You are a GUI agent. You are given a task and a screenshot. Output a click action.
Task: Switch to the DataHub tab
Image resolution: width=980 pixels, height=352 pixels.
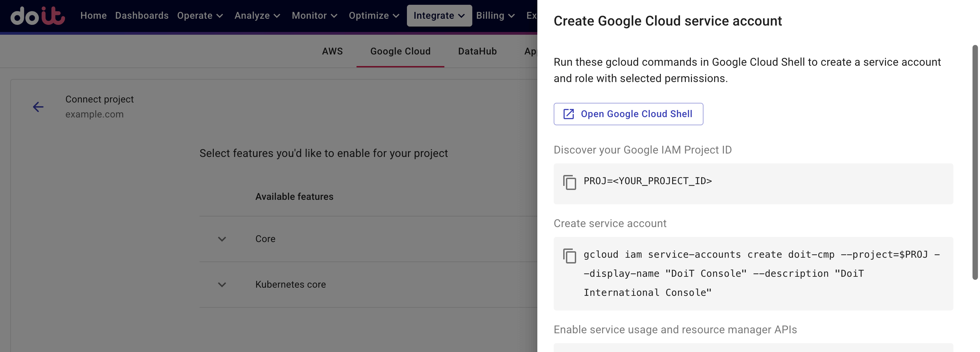[x=477, y=51]
